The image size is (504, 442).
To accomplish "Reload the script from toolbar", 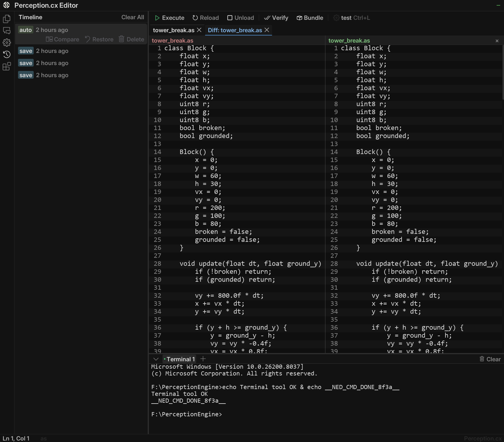I will click(x=206, y=18).
